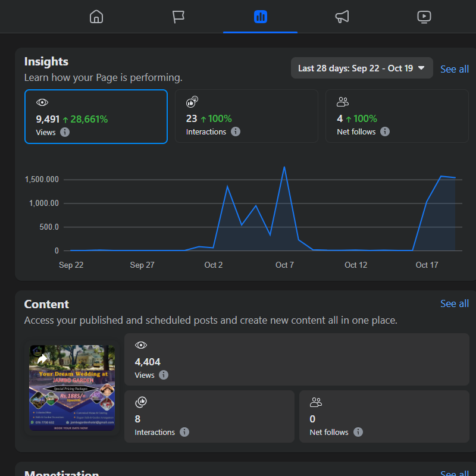Open the Pages flag icon
This screenshot has height=476, width=476.
178,17
